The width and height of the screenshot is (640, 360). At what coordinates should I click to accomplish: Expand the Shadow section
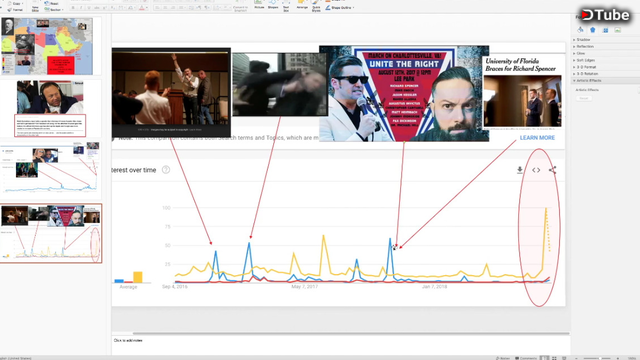582,40
